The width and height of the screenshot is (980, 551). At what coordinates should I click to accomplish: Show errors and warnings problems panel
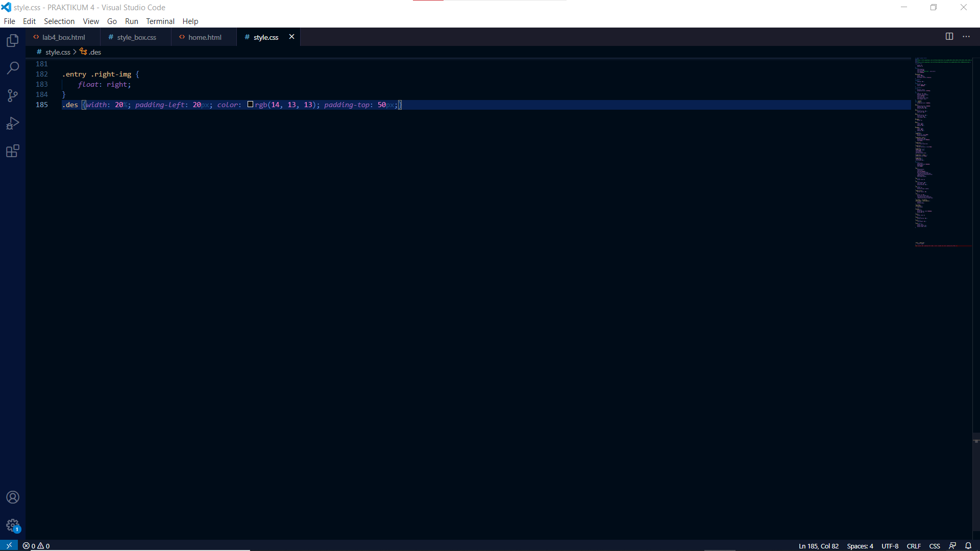36,546
